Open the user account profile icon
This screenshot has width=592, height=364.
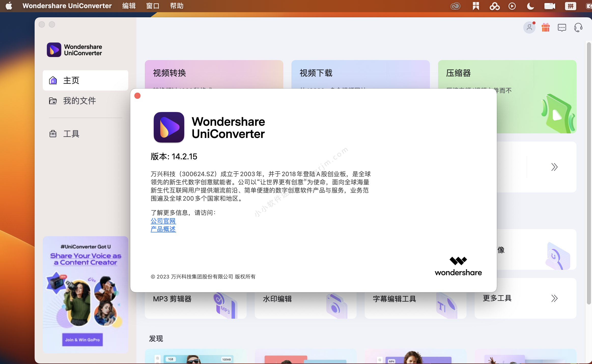click(529, 27)
